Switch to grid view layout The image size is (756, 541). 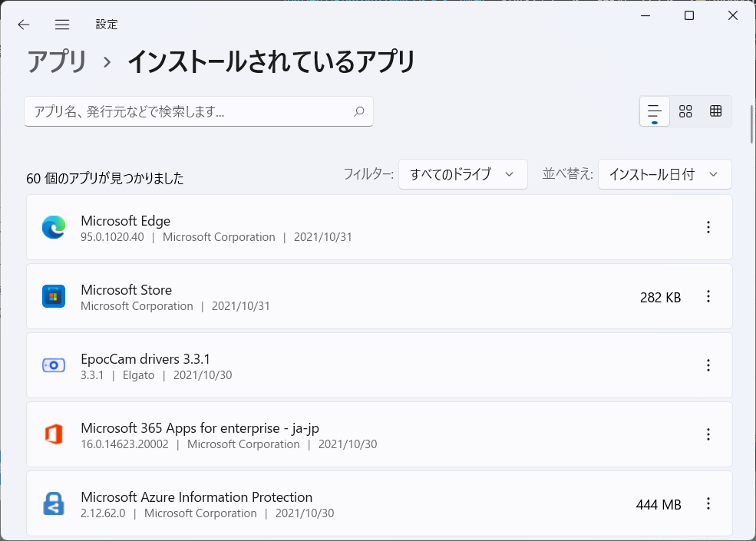tap(685, 111)
